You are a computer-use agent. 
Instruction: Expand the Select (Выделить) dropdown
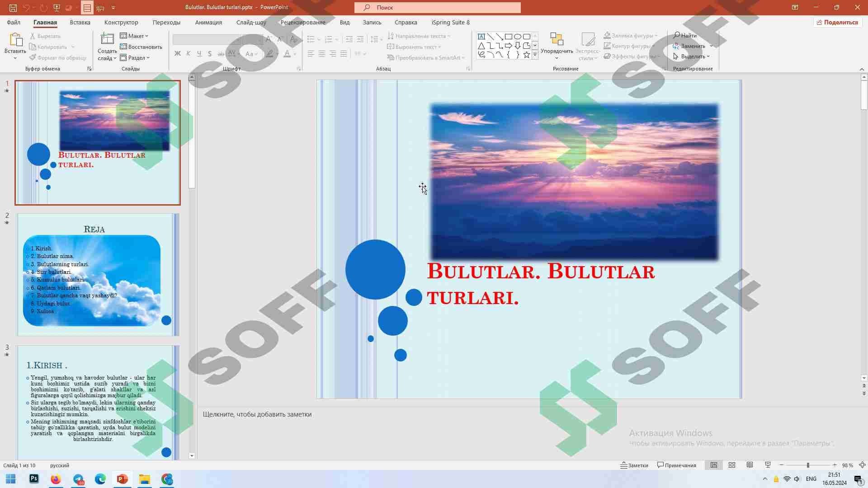(692, 56)
